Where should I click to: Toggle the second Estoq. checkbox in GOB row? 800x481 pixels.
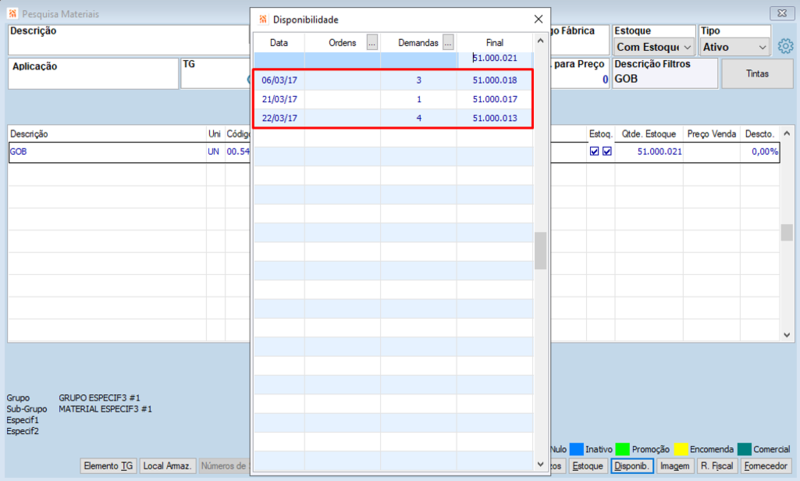point(607,151)
